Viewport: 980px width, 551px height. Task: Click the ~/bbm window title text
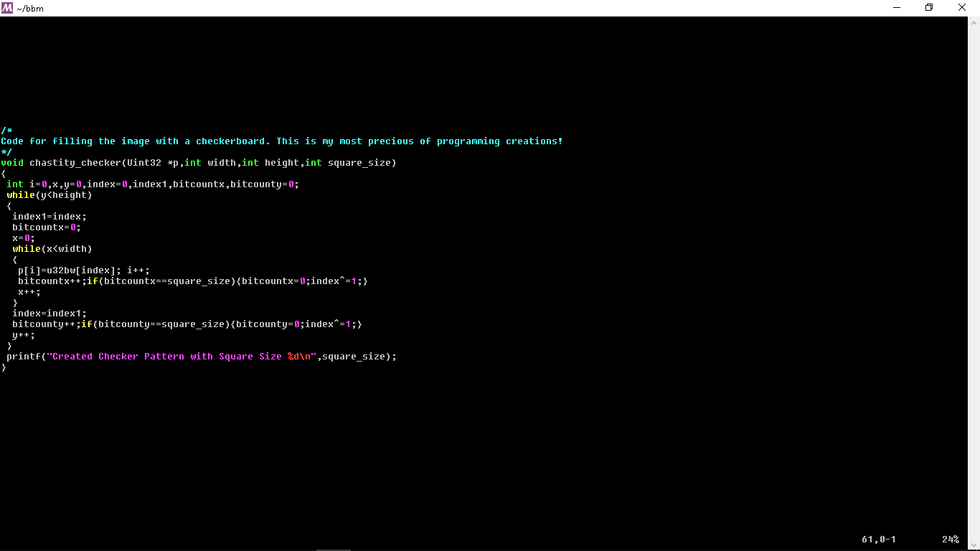coord(29,8)
